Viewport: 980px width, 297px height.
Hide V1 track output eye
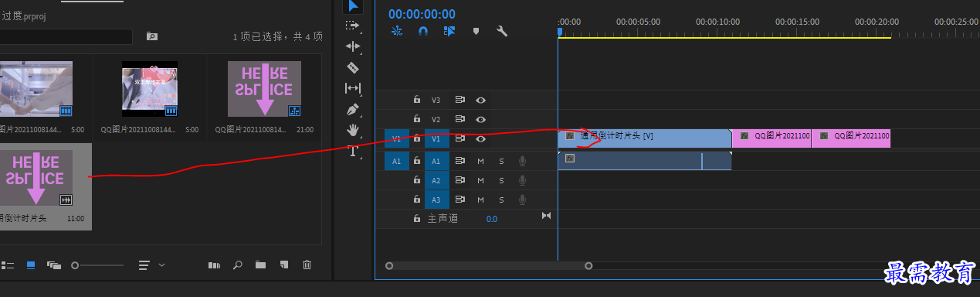tap(480, 139)
